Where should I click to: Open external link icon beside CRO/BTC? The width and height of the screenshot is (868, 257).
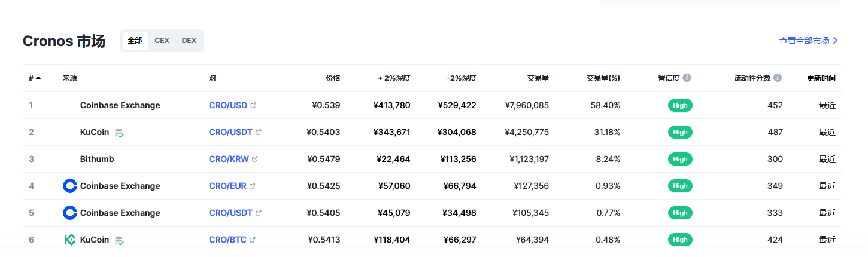pyautogui.click(x=253, y=240)
